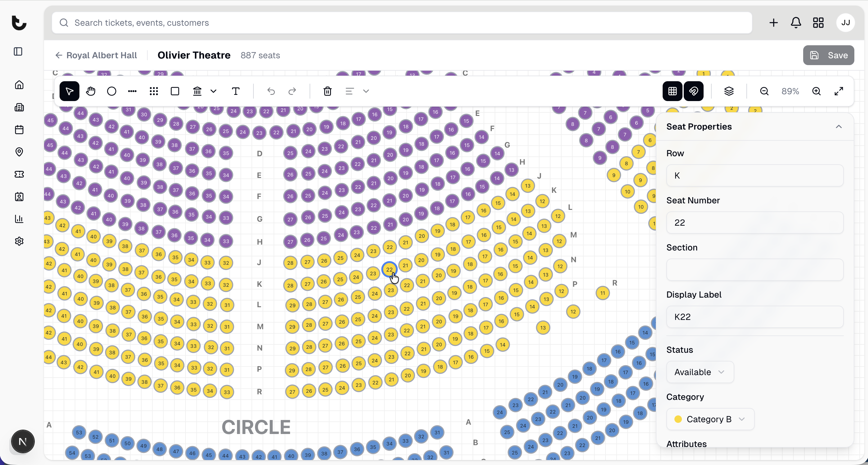Screen dimensions: 868x465
Task: Disable snapping with the magnet toggle
Action: (x=693, y=91)
